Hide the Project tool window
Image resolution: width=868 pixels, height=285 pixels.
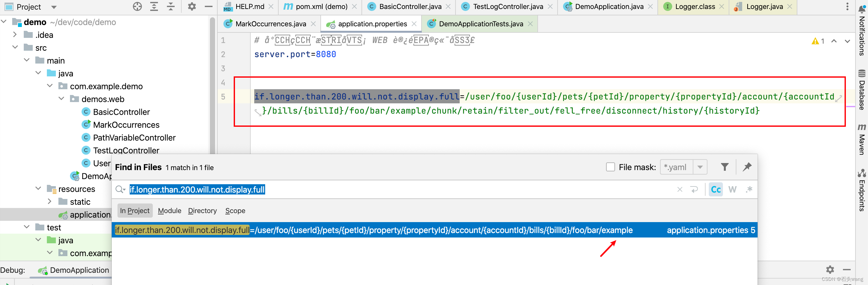(x=209, y=6)
